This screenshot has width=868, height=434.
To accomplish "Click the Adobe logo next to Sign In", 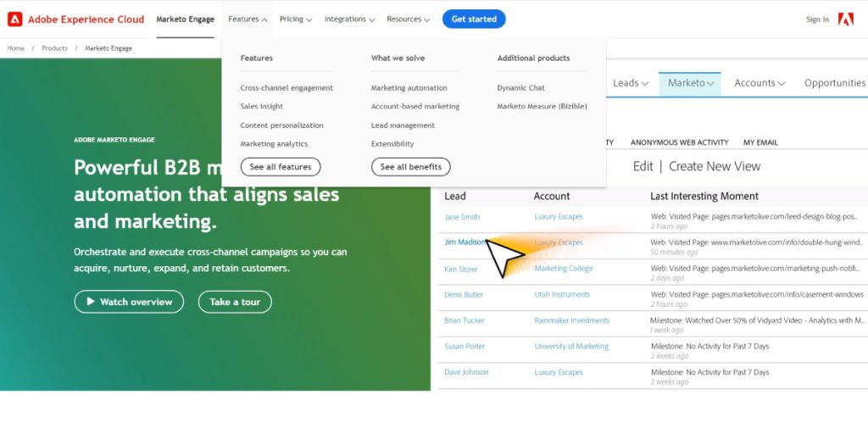I will coord(845,19).
